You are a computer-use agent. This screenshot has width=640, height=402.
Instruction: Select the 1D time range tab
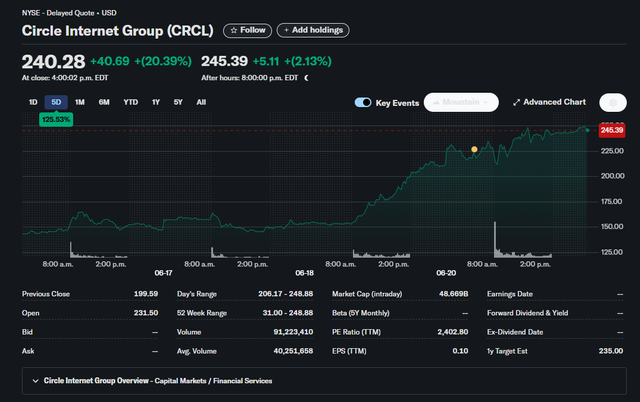33,102
